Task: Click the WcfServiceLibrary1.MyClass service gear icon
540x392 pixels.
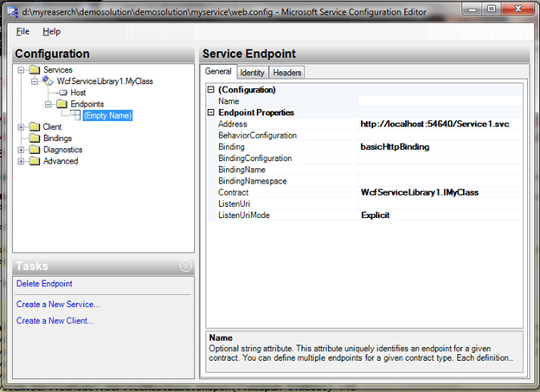Action: point(48,81)
